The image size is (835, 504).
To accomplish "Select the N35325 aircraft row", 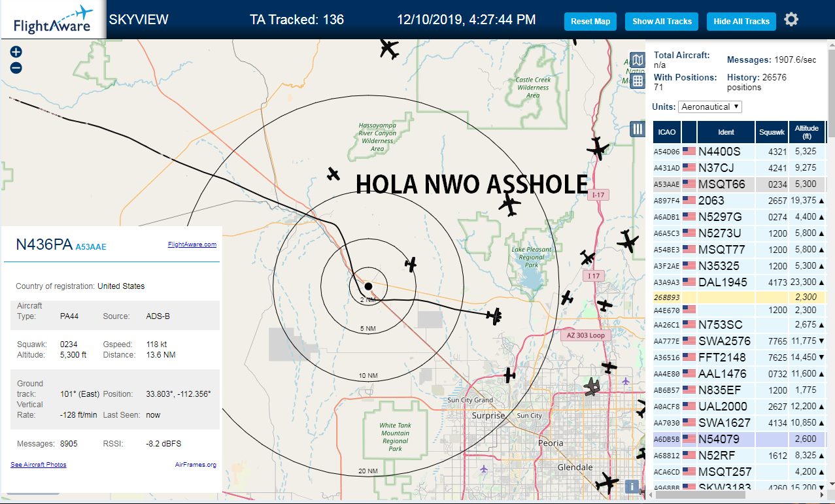I will pyautogui.click(x=740, y=265).
